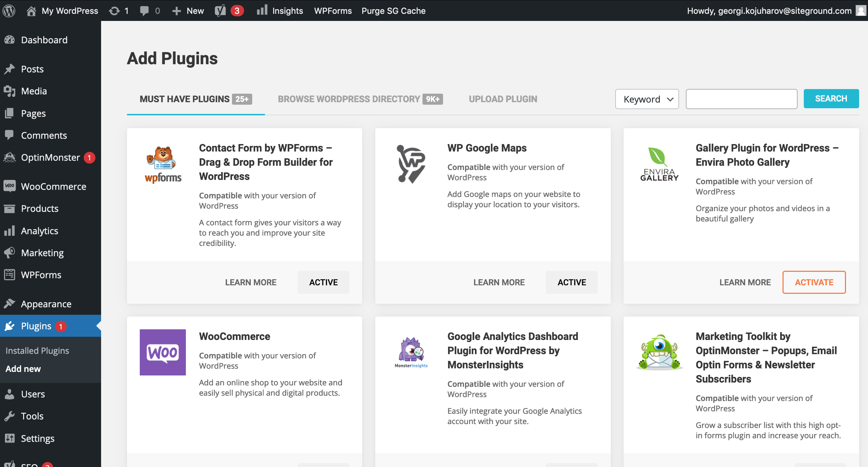Click the Plugins update count badge
Viewport: 868px width, 467px height.
(x=61, y=326)
